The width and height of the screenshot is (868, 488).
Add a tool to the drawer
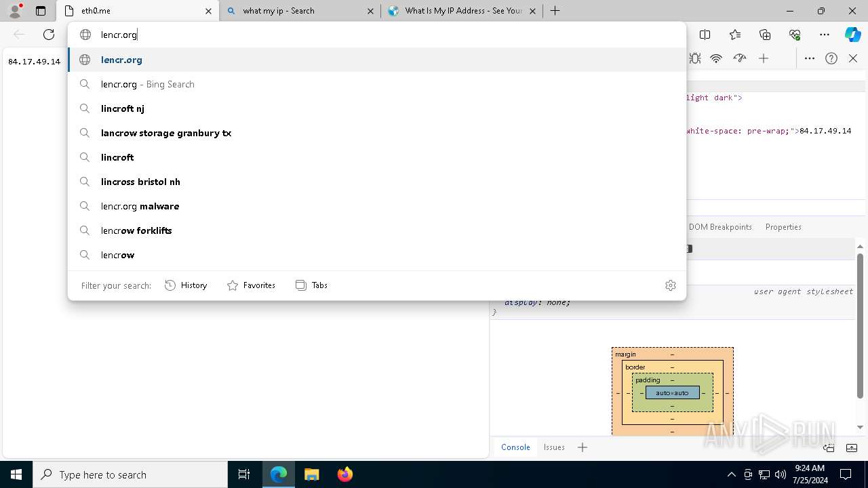tap(583, 447)
